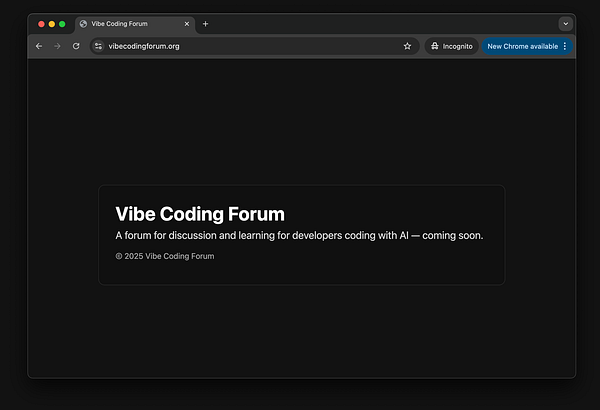
Task: Open the Incognito indicator
Action: coord(452,46)
